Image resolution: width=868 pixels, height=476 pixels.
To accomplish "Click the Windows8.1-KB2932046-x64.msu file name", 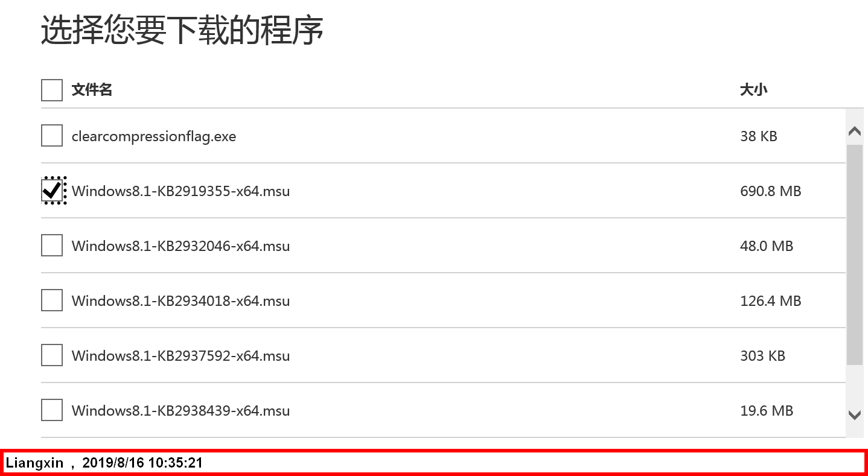I will coord(180,246).
